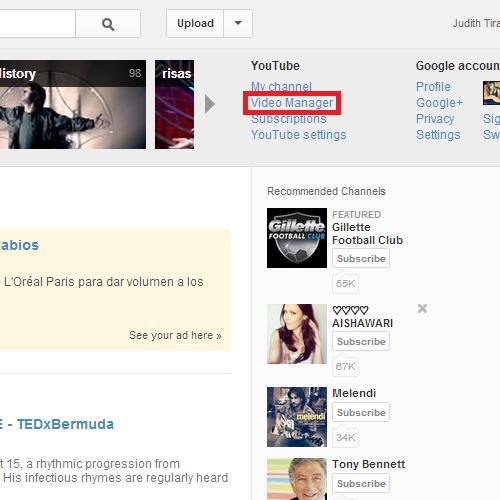Image resolution: width=500 pixels, height=500 pixels.
Task: Open the AISHAWARI channel name
Action: (363, 317)
